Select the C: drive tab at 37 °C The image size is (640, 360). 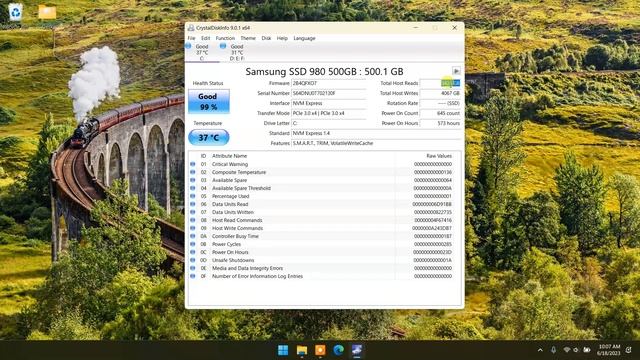tap(202, 52)
